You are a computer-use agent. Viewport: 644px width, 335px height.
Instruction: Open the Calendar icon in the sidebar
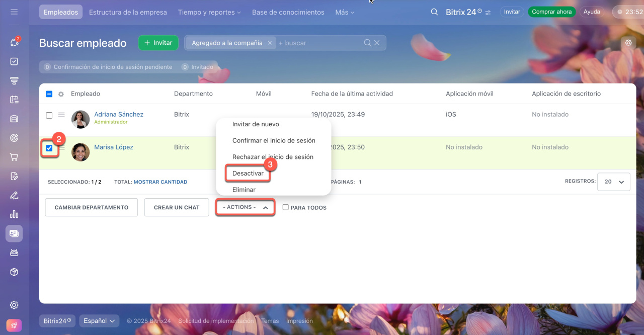[14, 100]
